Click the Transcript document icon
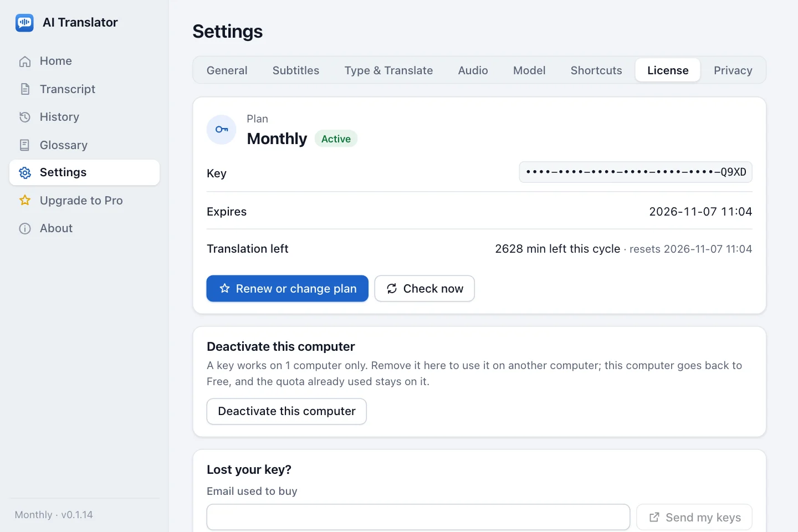The image size is (798, 532). 25,89
